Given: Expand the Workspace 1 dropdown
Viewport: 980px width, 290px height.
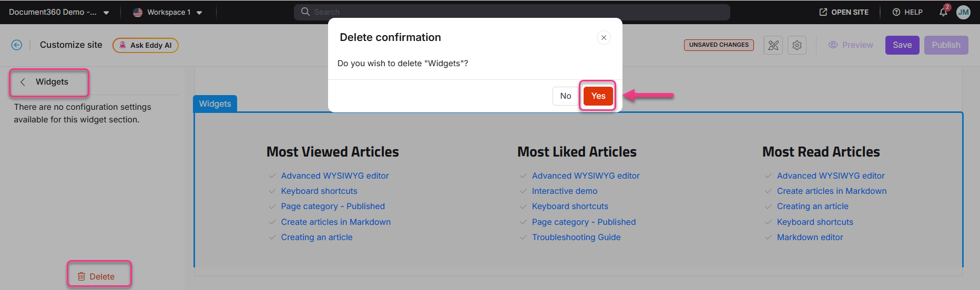Looking at the screenshot, I should click(x=168, y=12).
